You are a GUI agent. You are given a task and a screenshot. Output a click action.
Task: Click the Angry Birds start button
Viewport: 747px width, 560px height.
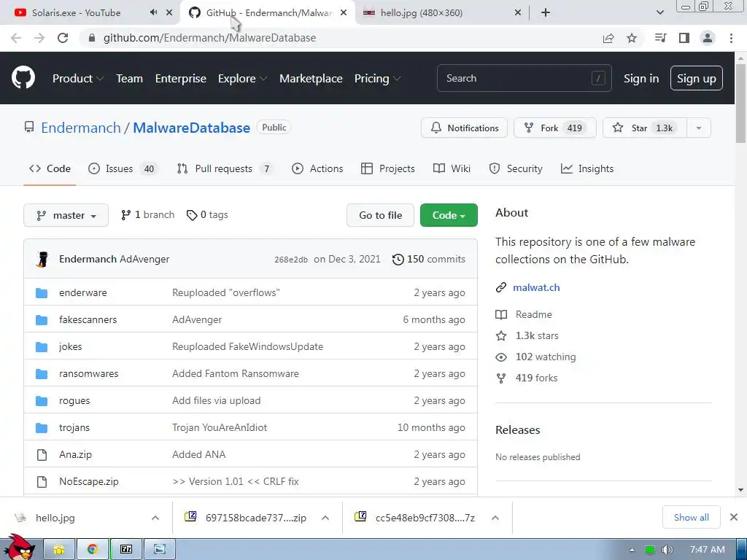(19, 548)
